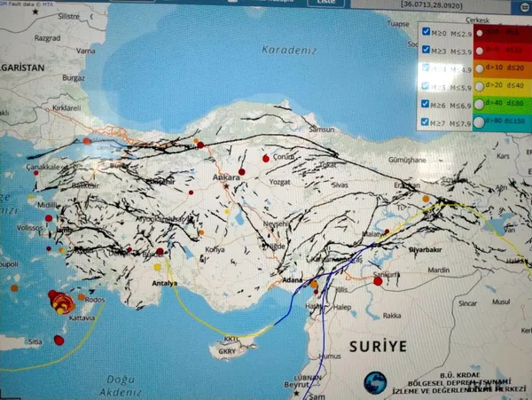Click the coordinates field showing 36.0713,28.0920
Viewport: 532px width, 400px height.
pyautogui.click(x=431, y=6)
